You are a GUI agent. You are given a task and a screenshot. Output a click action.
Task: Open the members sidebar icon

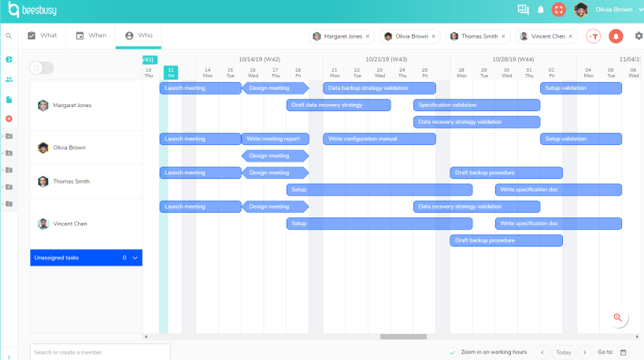pos(9,80)
